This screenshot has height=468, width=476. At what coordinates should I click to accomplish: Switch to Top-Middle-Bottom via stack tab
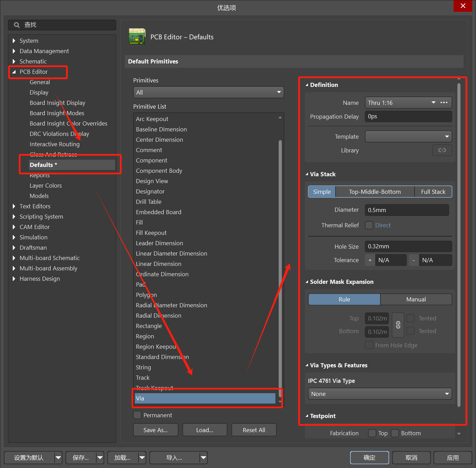click(375, 192)
